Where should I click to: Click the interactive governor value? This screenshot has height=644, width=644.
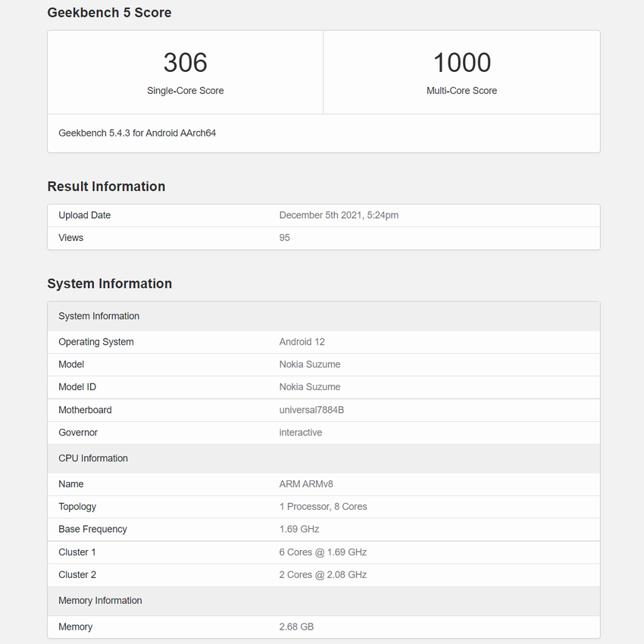coord(300,433)
